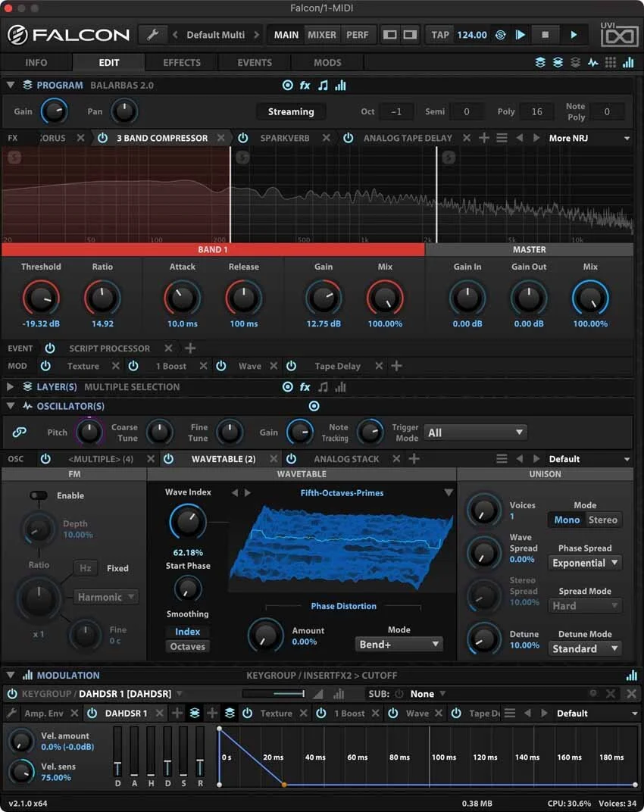Open the wrench preferences icon
644x812 pixels.
pos(152,35)
